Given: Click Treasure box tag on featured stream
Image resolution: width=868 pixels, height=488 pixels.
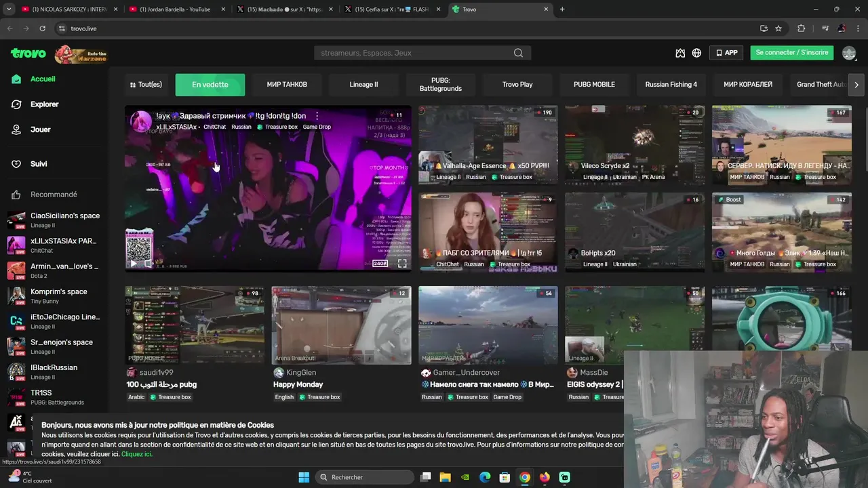Looking at the screenshot, I should tap(277, 127).
